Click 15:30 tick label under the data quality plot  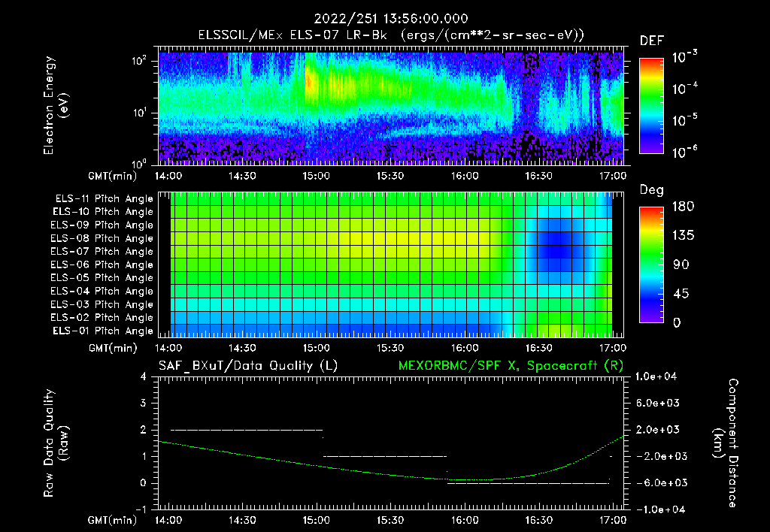tap(390, 520)
